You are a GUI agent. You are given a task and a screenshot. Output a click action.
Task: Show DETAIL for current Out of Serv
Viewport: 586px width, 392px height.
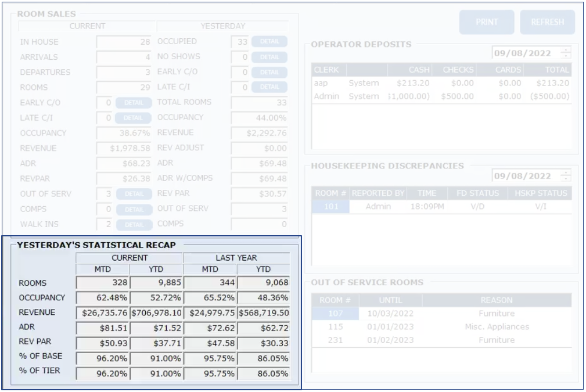134,194
